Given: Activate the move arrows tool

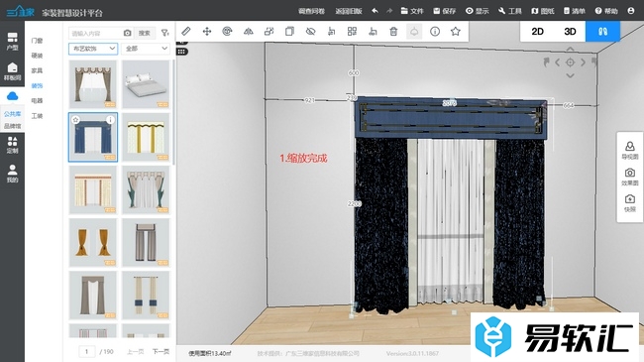Looking at the screenshot, I should pos(207,32).
